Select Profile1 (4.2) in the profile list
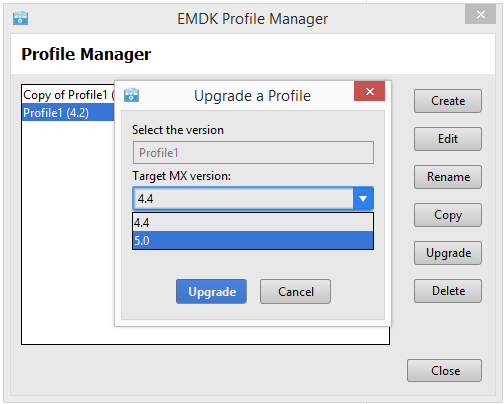The width and height of the screenshot is (504, 404). click(68, 113)
